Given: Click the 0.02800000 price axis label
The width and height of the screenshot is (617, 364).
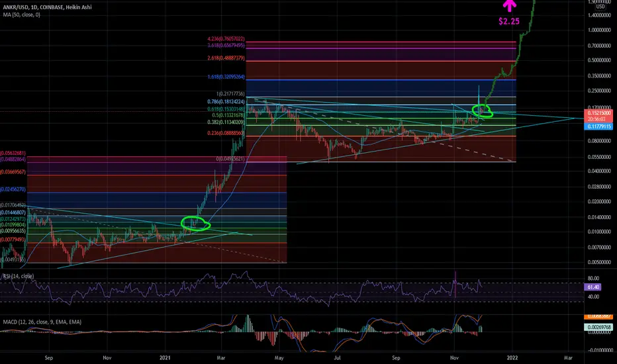Looking at the screenshot, I should click(599, 187).
